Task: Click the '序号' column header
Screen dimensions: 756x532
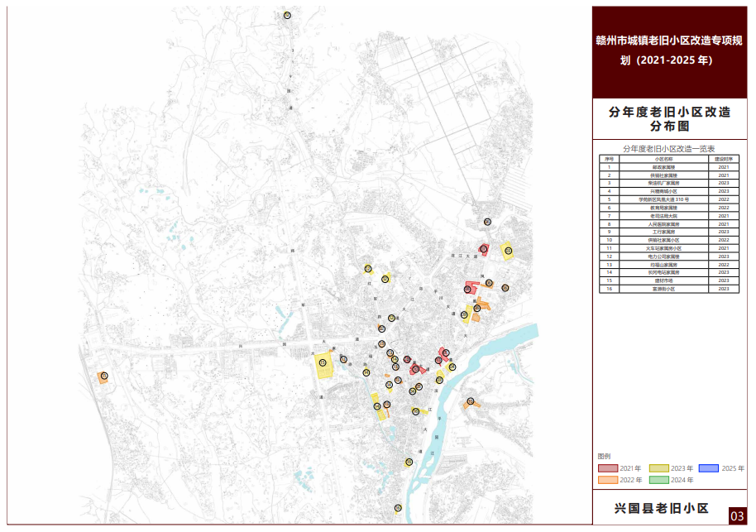Action: point(609,159)
